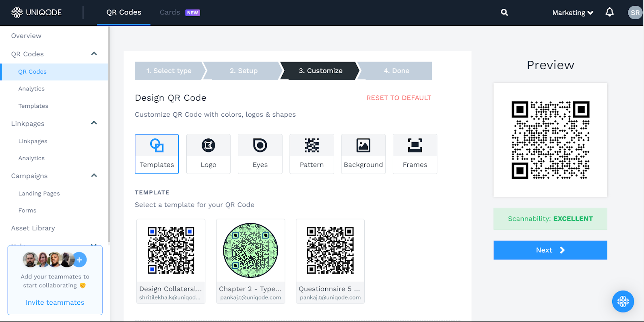Click the plus icon to add teammates
Image resolution: width=644 pixels, height=322 pixels.
[79, 260]
